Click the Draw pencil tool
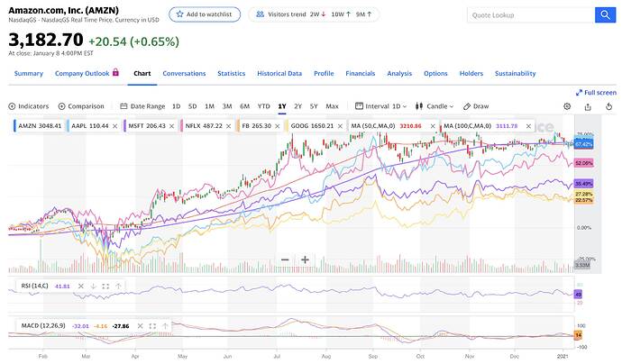Image resolution: width=622 pixels, height=364 pixels. click(x=467, y=106)
